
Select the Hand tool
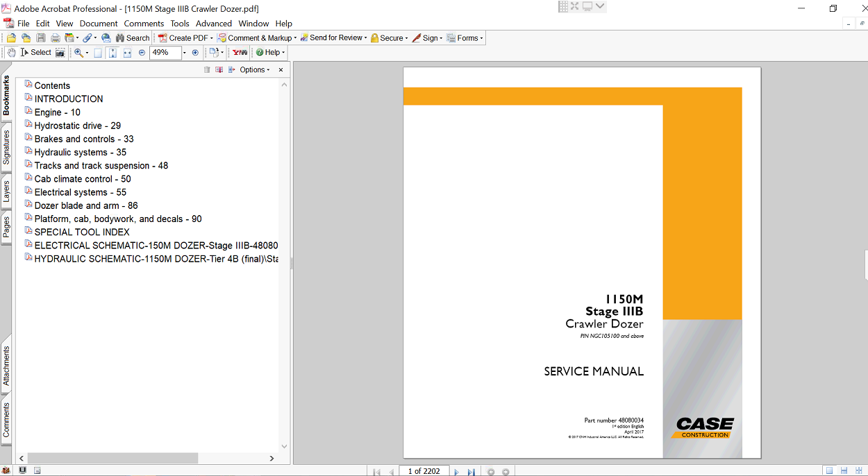point(12,53)
